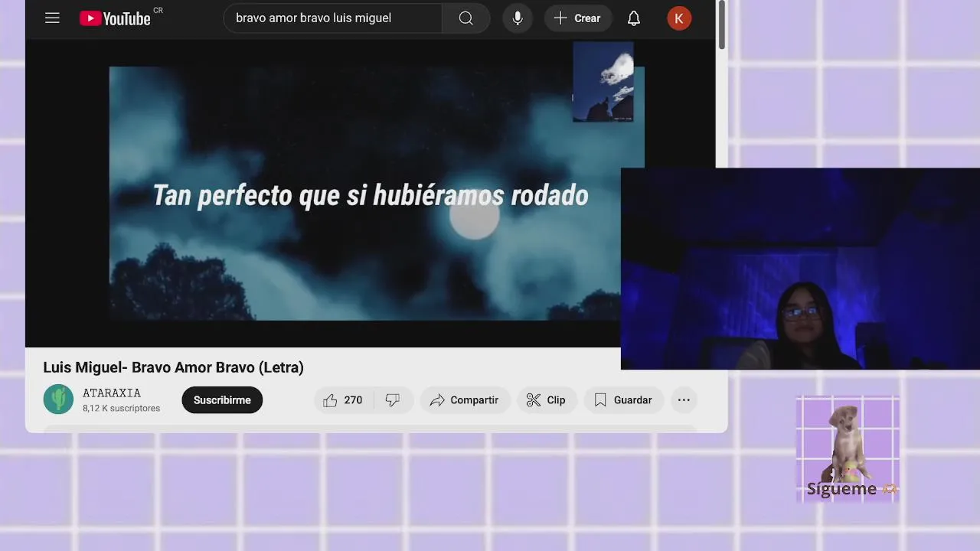Save the video with Guardar
This screenshot has height=551, width=980.
623,400
